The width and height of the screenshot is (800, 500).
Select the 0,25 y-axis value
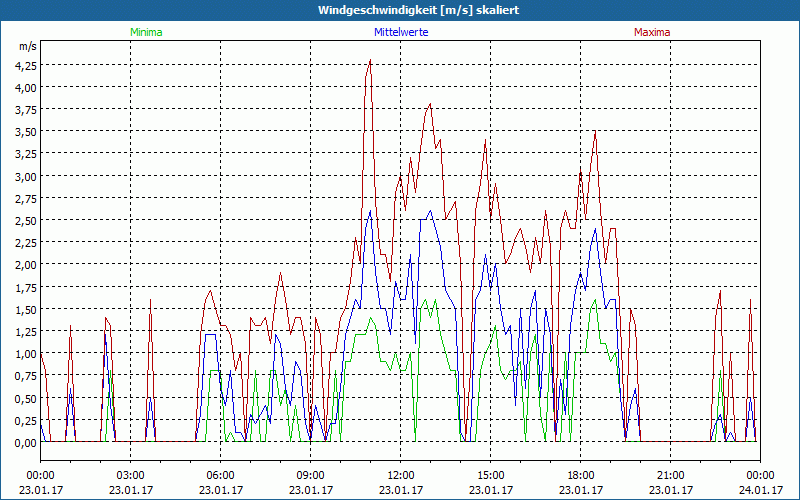[26, 420]
